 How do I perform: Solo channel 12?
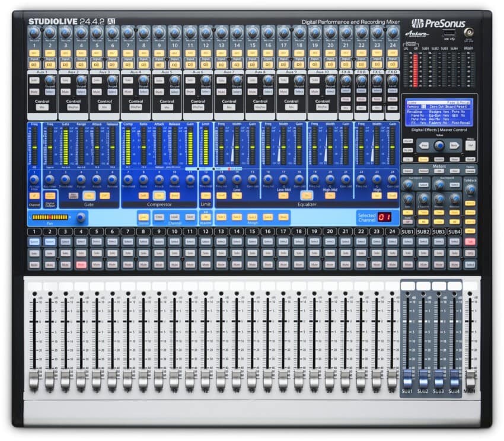tap(205, 253)
